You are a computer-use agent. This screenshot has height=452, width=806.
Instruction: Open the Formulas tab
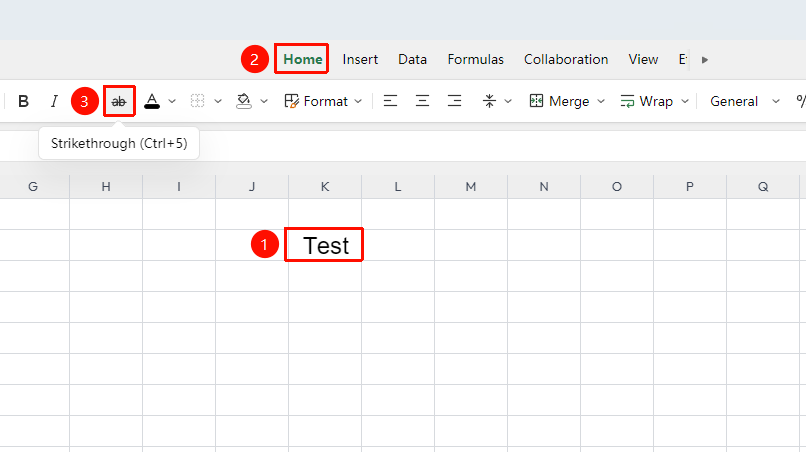(475, 59)
